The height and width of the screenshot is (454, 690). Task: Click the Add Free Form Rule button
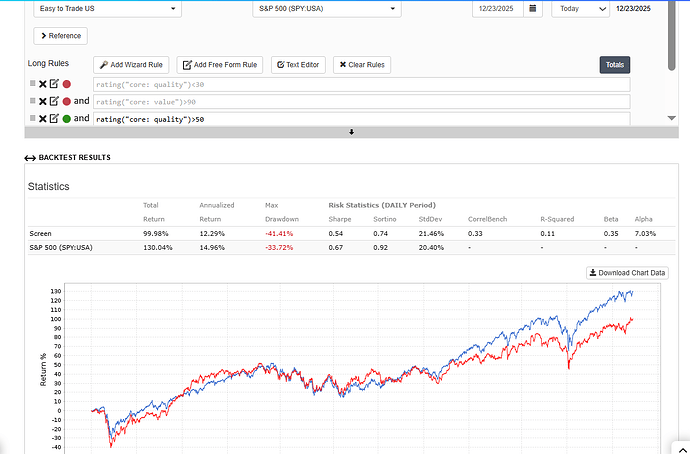click(220, 65)
